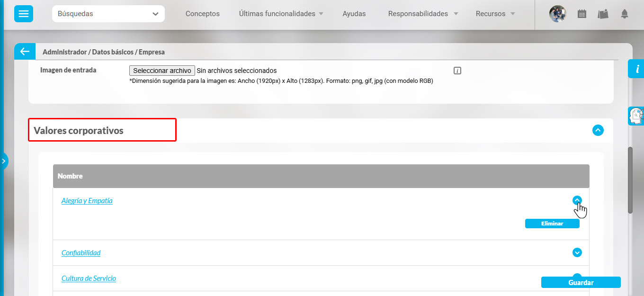Screen dimensions: 644x296
Task: Click info icon beside Imagen de entrada
Action: point(457,71)
